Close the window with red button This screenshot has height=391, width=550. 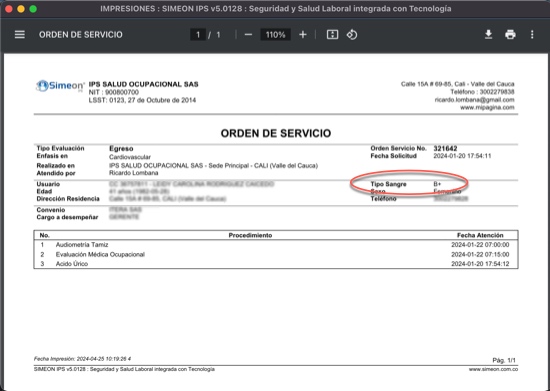pyautogui.click(x=9, y=9)
